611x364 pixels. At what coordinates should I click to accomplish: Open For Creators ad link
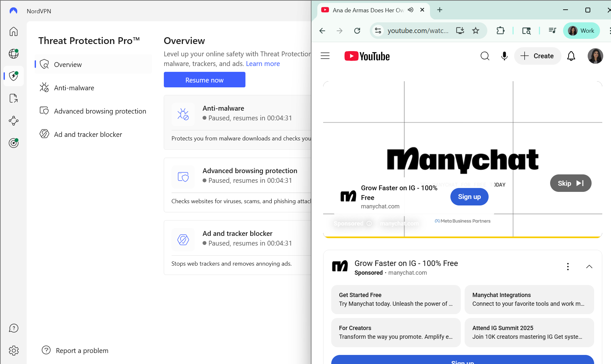click(396, 332)
